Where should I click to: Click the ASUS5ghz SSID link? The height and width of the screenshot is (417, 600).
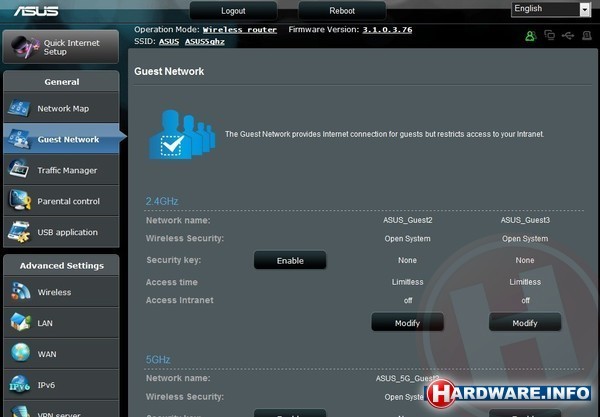(205, 42)
